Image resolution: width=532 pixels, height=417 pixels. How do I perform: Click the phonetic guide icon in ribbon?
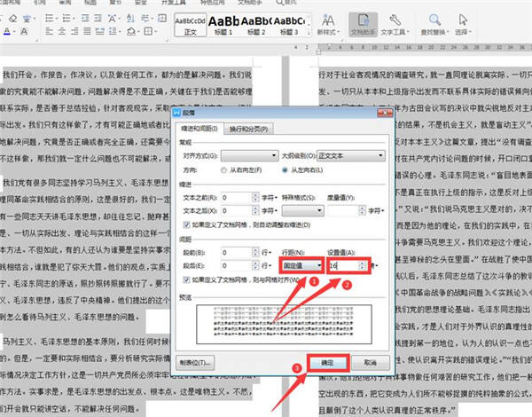click(x=27, y=19)
